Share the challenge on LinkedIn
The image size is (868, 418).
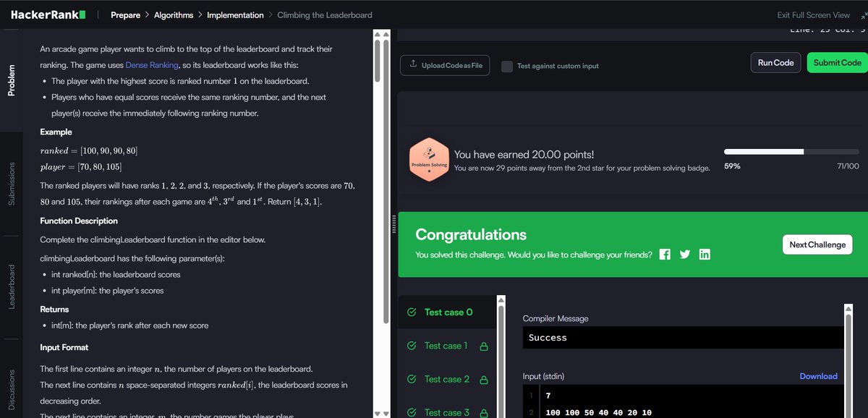point(705,254)
